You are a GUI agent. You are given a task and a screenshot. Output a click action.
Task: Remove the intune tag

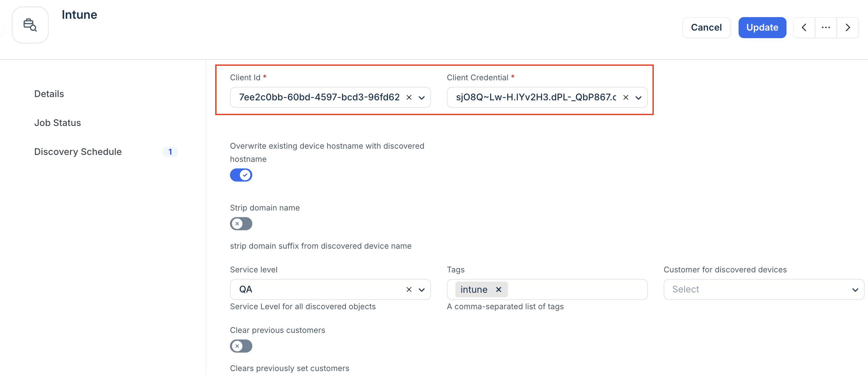[499, 289]
